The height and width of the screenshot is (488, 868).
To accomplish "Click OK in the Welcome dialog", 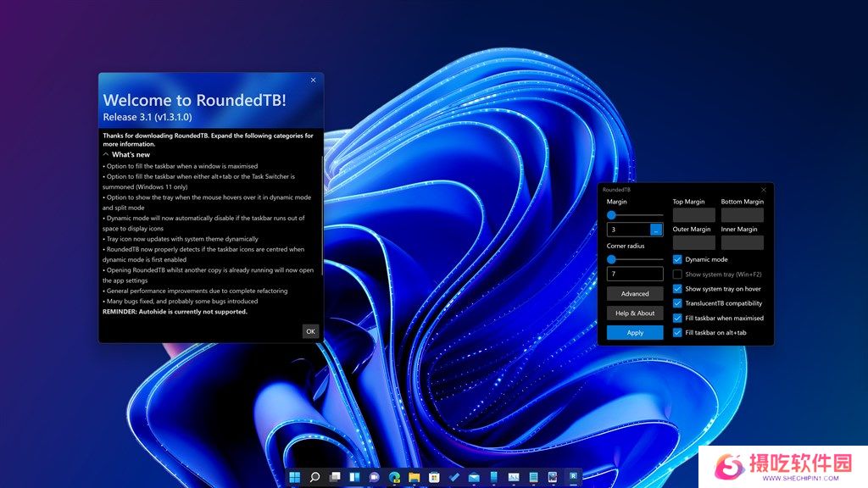I will (x=310, y=331).
